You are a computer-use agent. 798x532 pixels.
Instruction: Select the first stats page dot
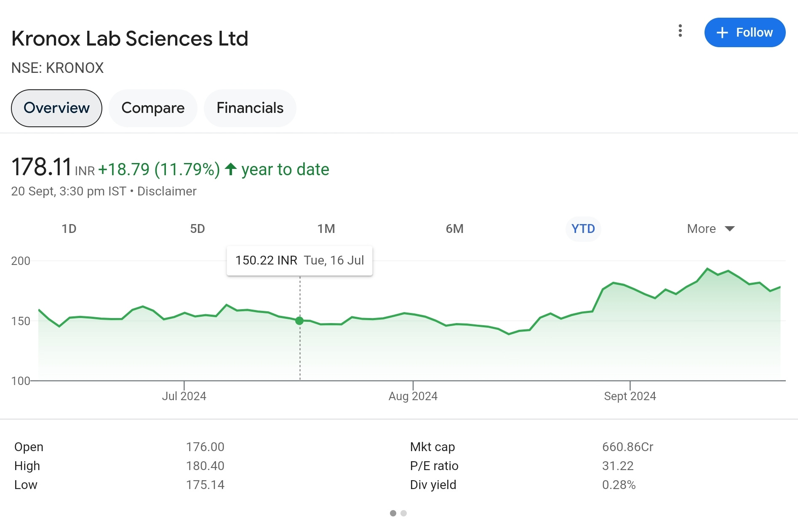pyautogui.click(x=393, y=513)
